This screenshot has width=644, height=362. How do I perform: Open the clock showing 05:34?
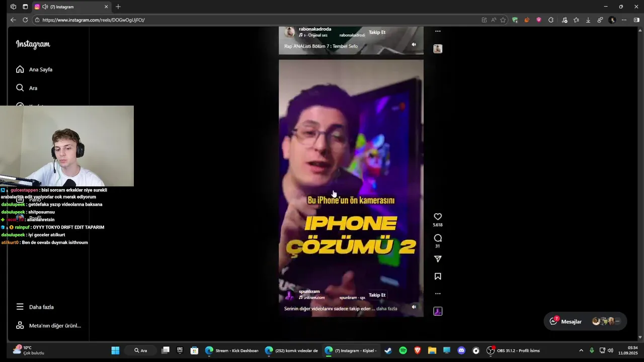pos(628,350)
